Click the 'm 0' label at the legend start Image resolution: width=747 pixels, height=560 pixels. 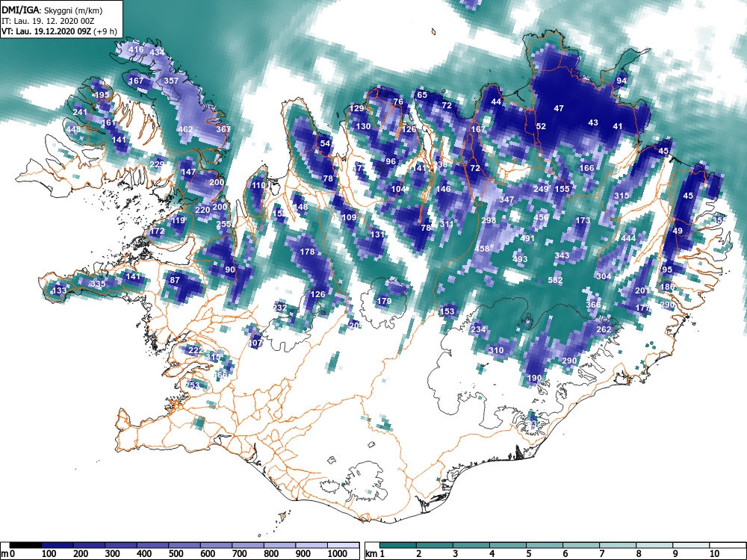[x=7, y=554]
